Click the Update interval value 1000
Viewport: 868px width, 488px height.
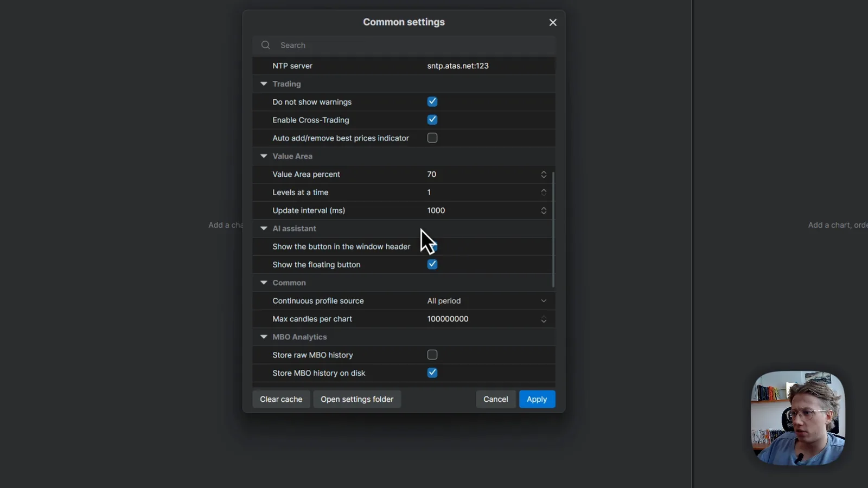click(436, 210)
